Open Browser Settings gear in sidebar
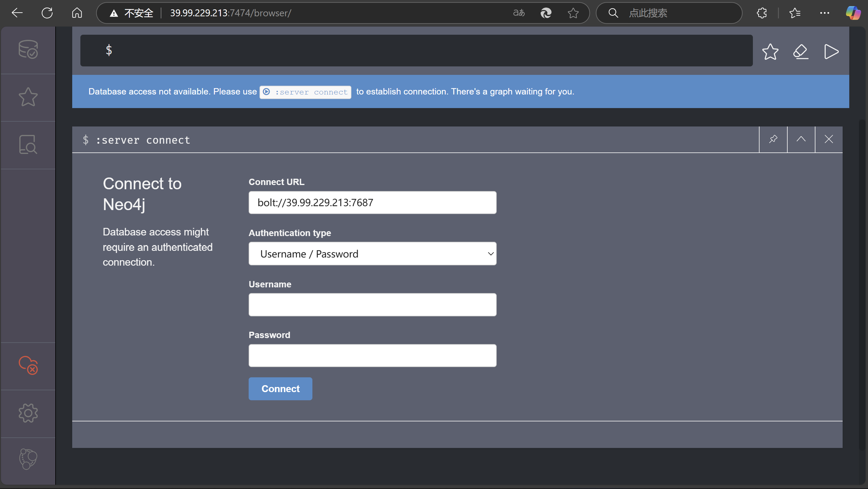 28,413
